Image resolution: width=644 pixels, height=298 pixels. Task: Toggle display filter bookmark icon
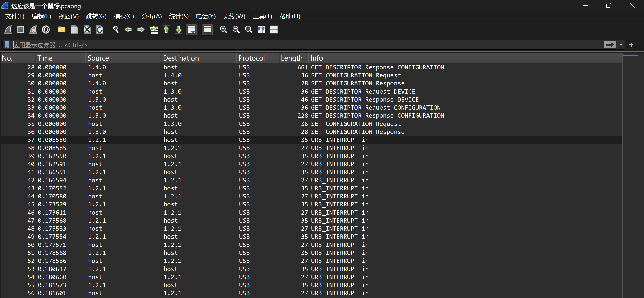click(x=7, y=45)
